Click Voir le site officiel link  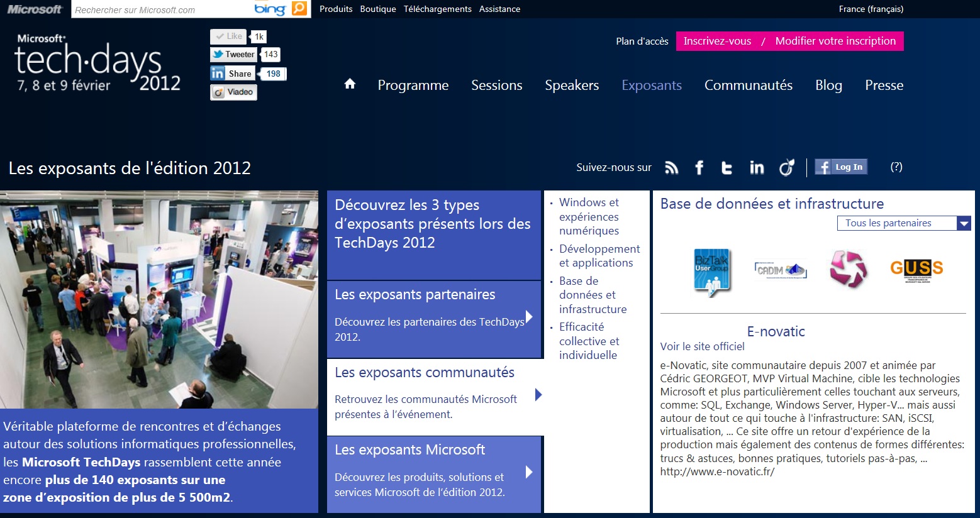click(x=702, y=346)
